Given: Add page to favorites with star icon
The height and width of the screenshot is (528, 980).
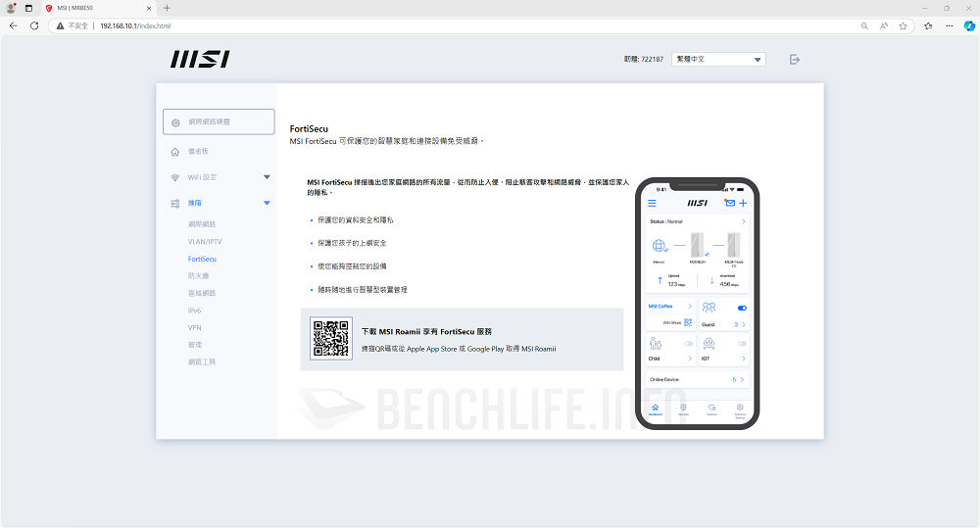Looking at the screenshot, I should (903, 25).
